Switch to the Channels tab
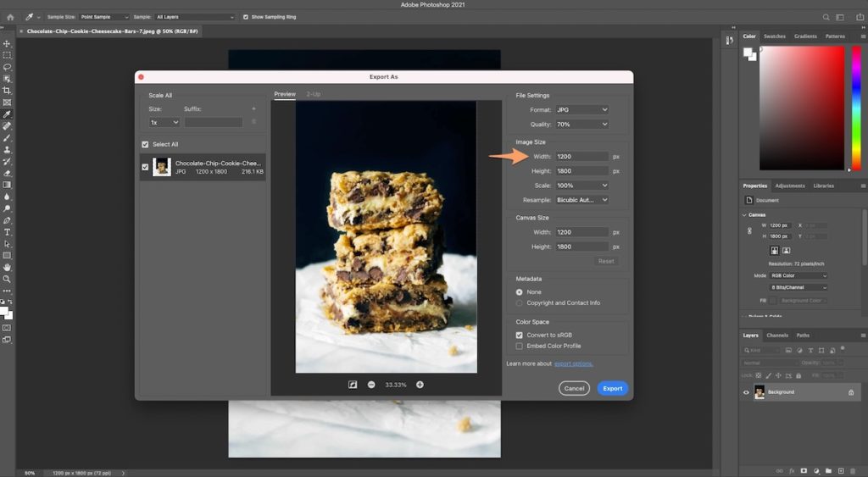Image resolution: width=868 pixels, height=477 pixels. [776, 336]
